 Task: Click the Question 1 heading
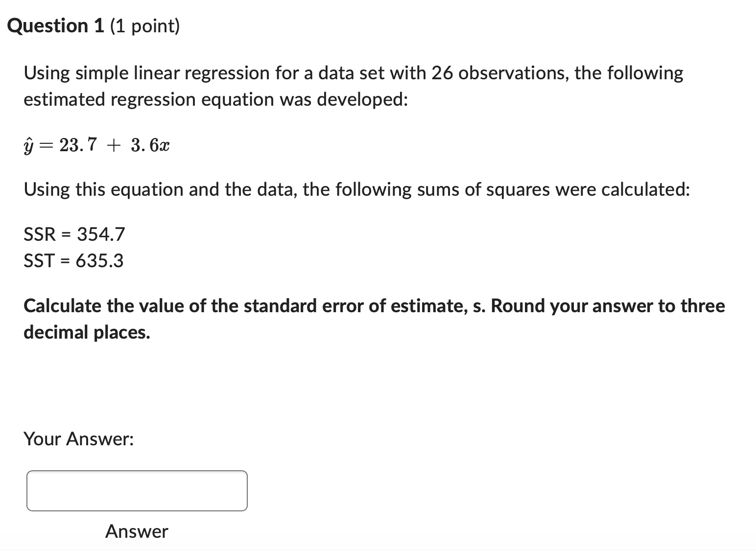point(55,25)
